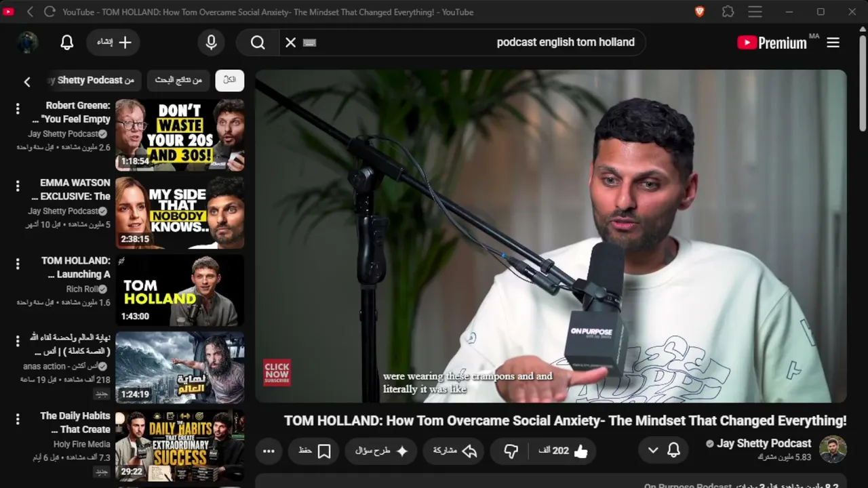
Task: Open The Daily Habits That Create title
Action: pyautogui.click(x=75, y=422)
